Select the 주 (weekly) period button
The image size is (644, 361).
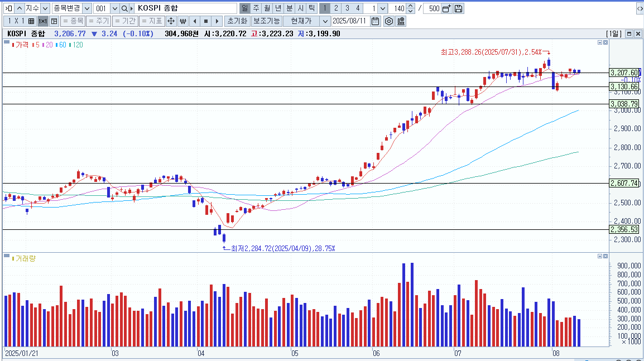pyautogui.click(x=256, y=8)
